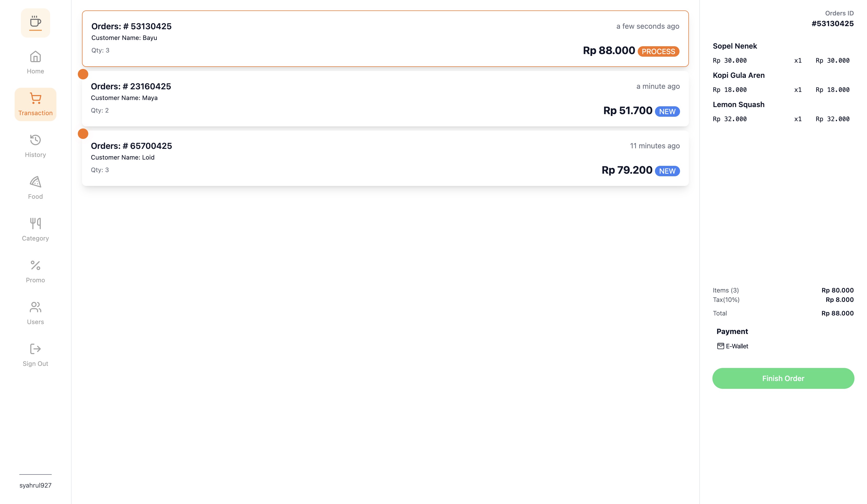Go to the Food pizza icon
This screenshot has width=867, height=504.
pyautogui.click(x=36, y=182)
